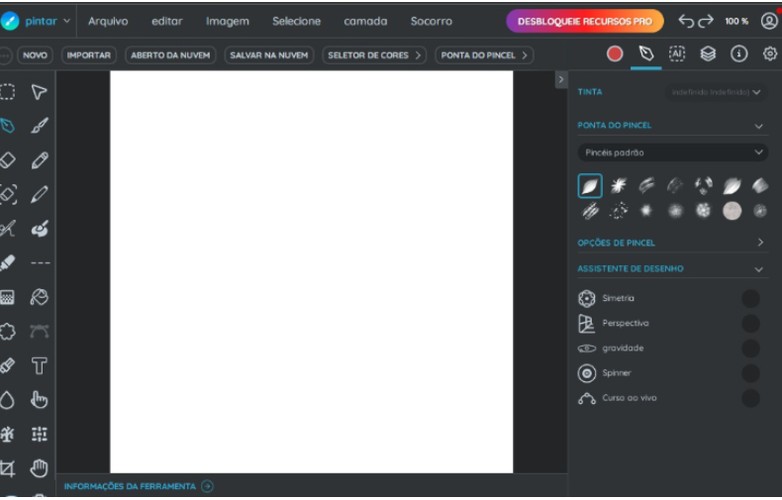
Task: Collapse the Assistente de Desenho section
Action: [759, 269]
